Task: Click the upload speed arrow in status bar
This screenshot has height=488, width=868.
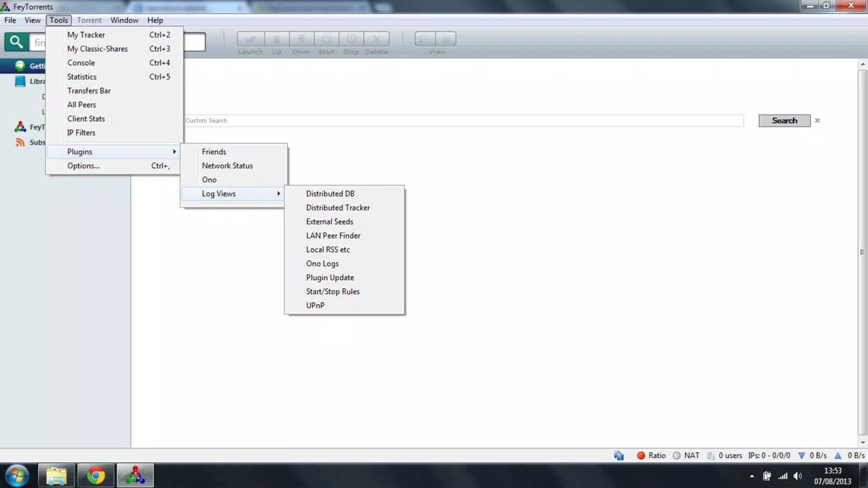Action: click(x=838, y=456)
